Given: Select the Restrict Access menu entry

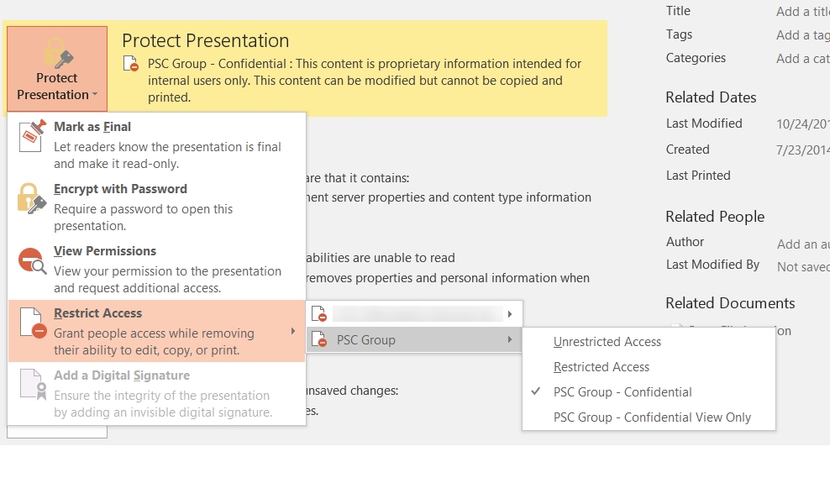Looking at the screenshot, I should point(157,332).
